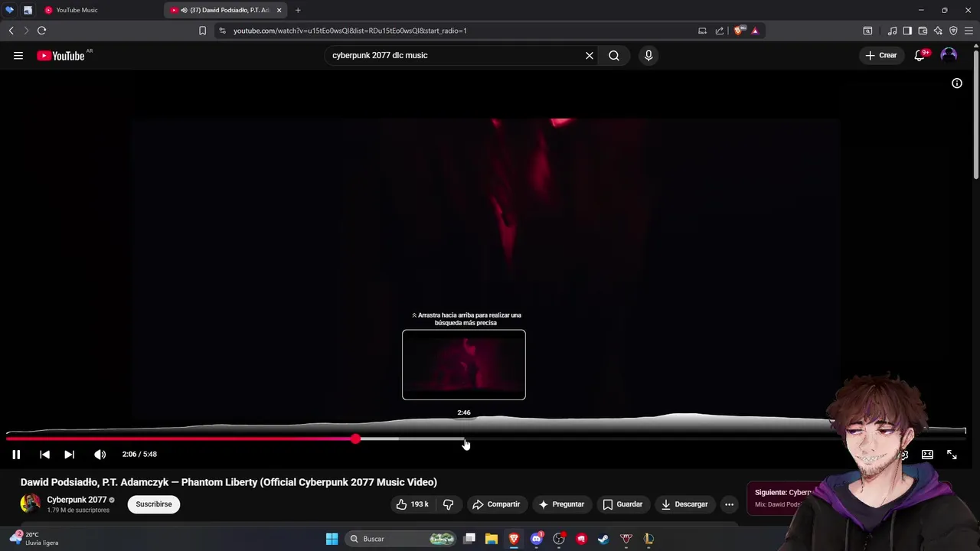The height and width of the screenshot is (551, 980).
Task: Click Descargar to download video
Action: tap(684, 504)
